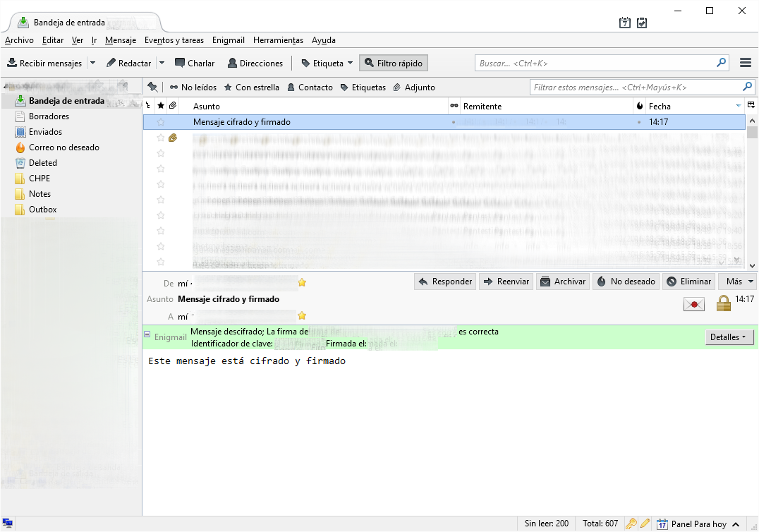
Task: Open the Direcciones address book
Action: (255, 64)
